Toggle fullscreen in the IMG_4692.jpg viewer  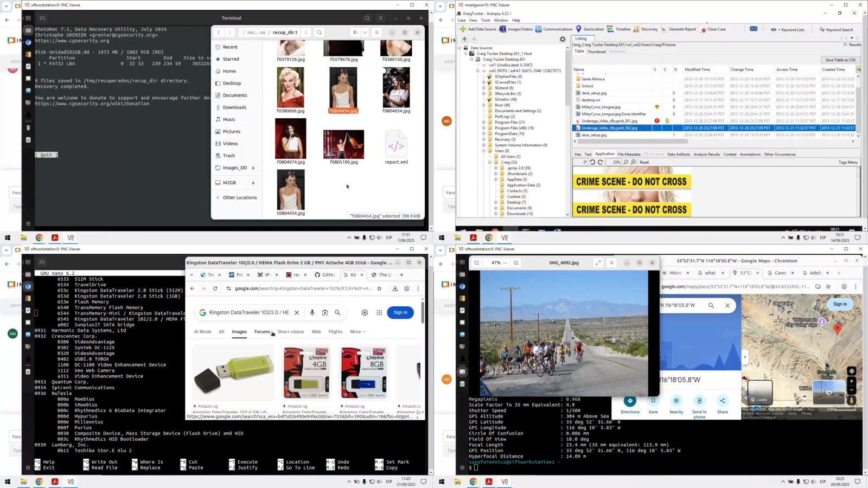click(598, 263)
